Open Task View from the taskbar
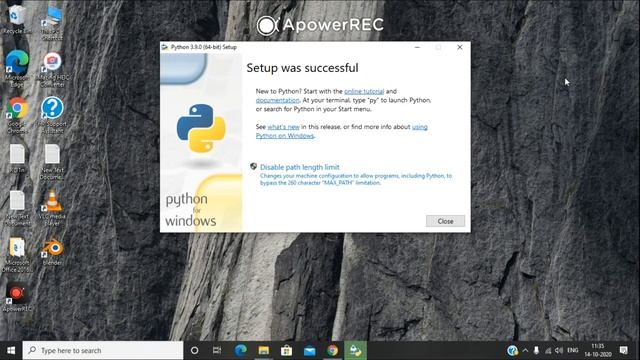The width and height of the screenshot is (640, 360). [217, 350]
